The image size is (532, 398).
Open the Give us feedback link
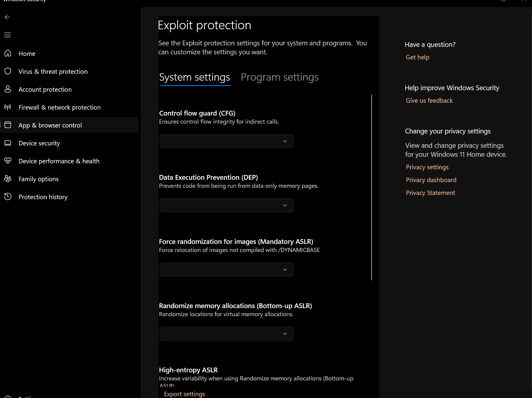[429, 101]
